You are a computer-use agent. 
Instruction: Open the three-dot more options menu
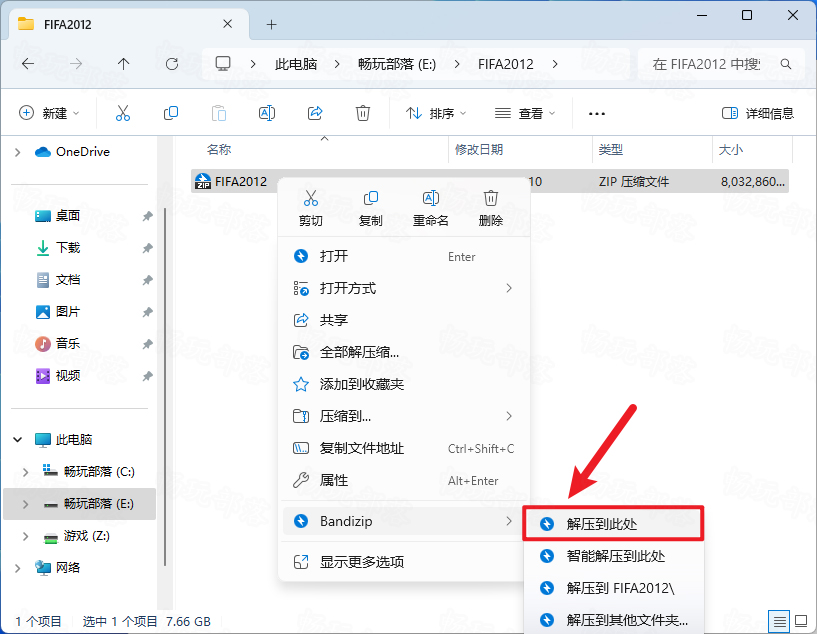(597, 114)
